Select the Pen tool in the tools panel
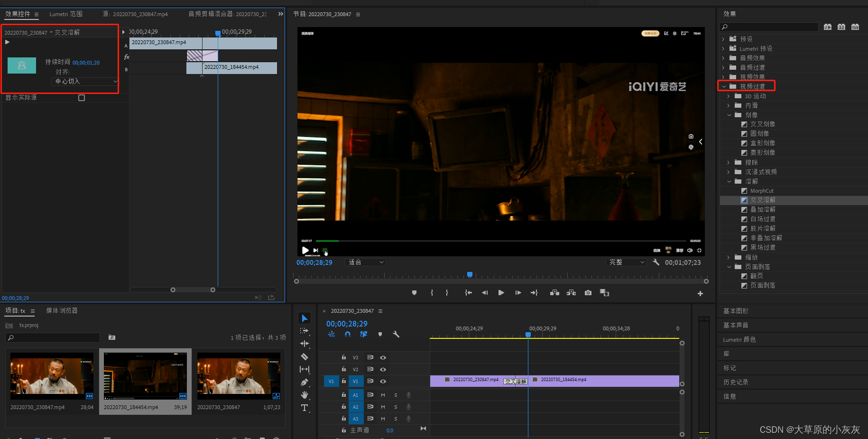This screenshot has width=868, height=439. coord(305,382)
